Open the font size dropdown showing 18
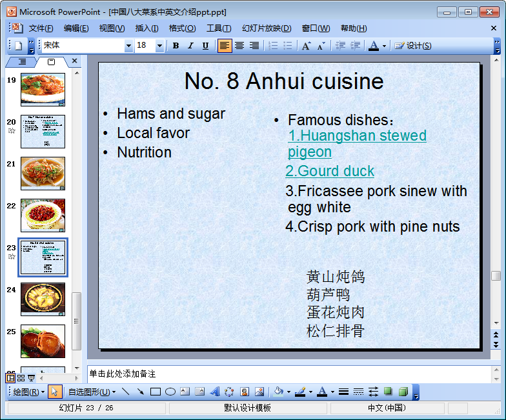This screenshot has height=420, width=506. pos(159,46)
